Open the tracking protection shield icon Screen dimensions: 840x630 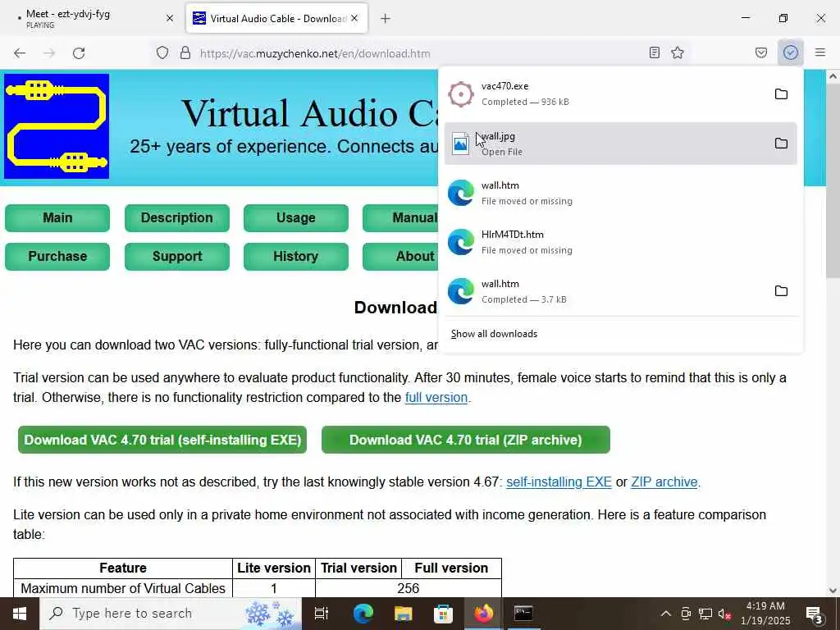[162, 53]
